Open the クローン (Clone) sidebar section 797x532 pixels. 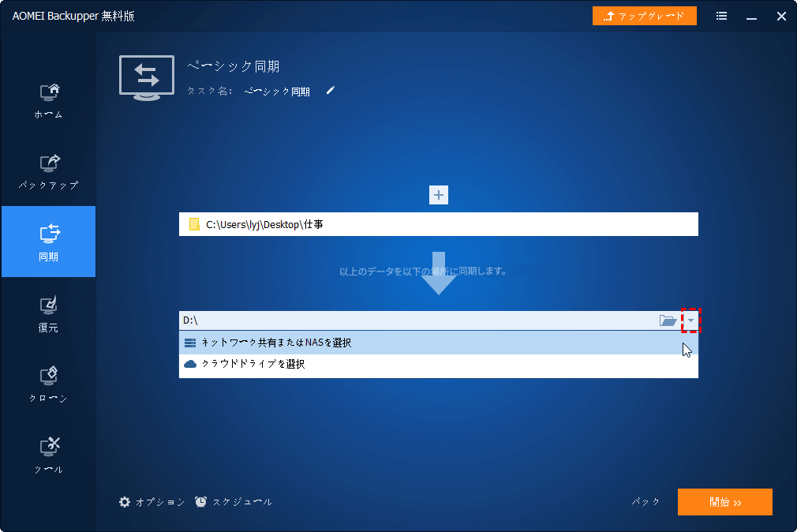click(48, 384)
